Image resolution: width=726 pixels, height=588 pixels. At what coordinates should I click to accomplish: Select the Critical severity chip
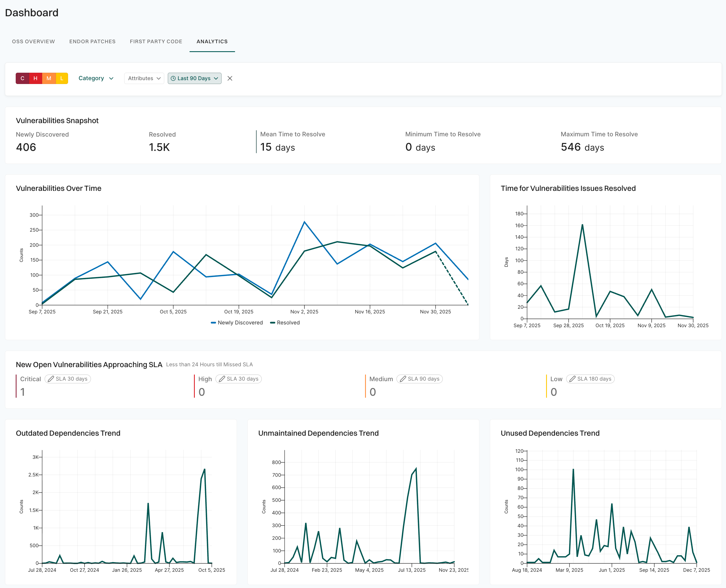point(22,78)
